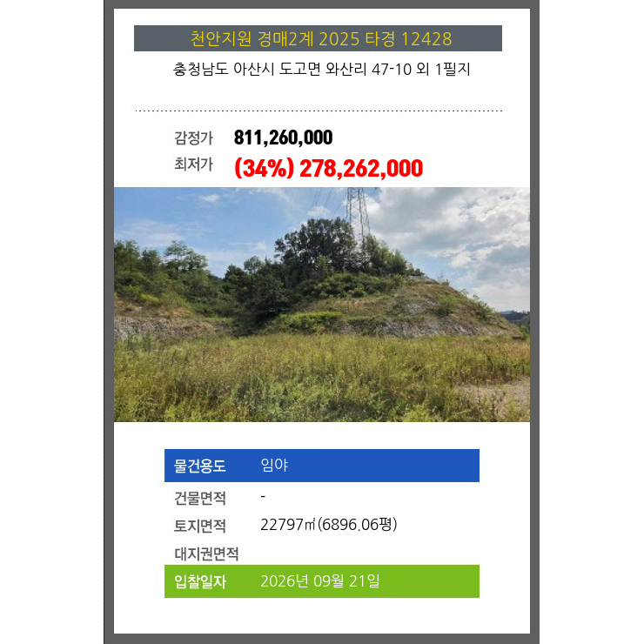The height and width of the screenshot is (644, 644).
Task: Click the blue 물건용도 header row
Action: pos(322,466)
